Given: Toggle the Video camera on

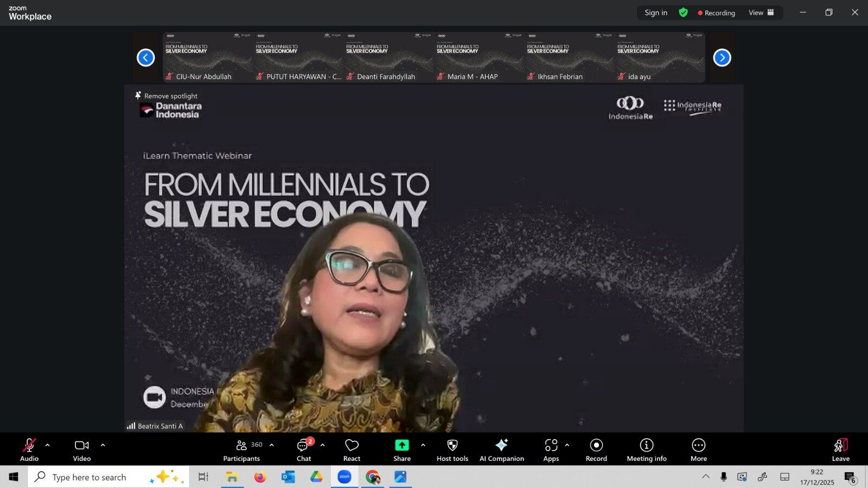Looking at the screenshot, I should click(82, 450).
